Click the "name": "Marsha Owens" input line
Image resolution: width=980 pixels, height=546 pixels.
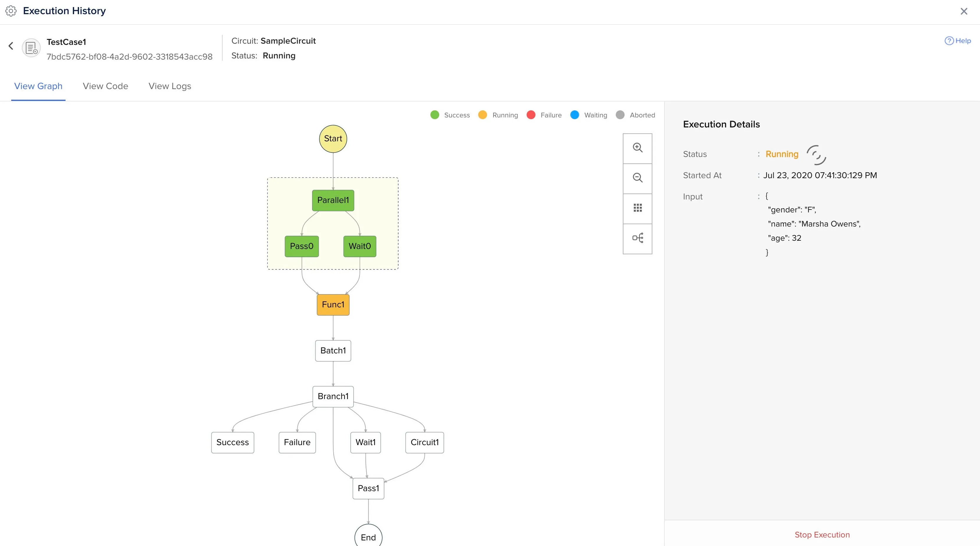tap(814, 224)
